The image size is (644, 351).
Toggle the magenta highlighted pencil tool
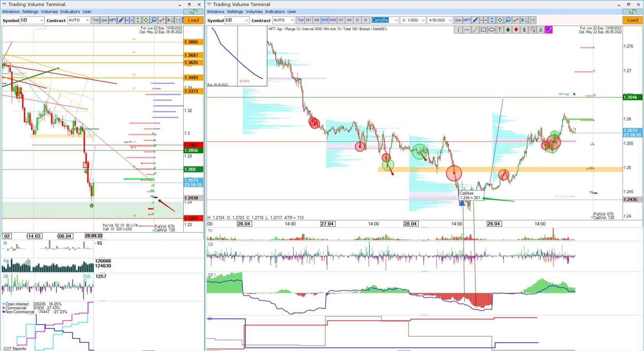(549, 30)
